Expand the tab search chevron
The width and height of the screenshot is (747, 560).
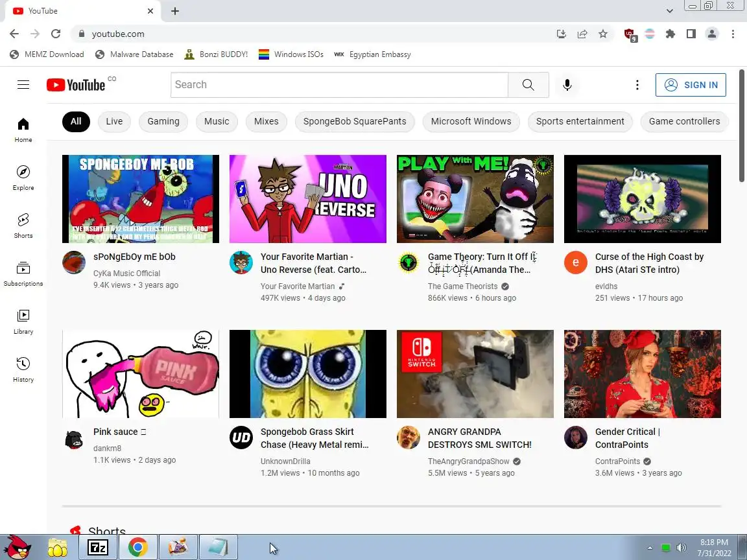[669, 11]
